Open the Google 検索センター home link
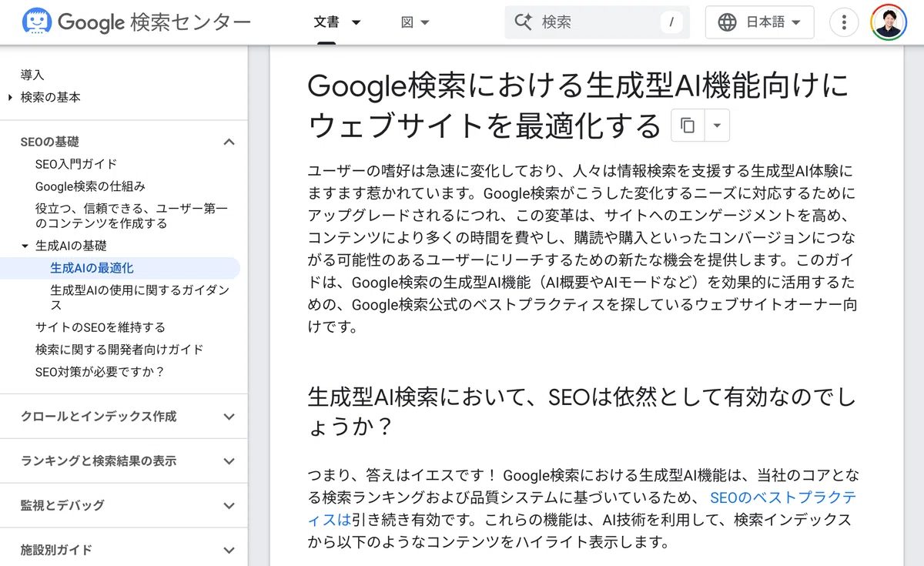The image size is (924, 566). coord(136,22)
